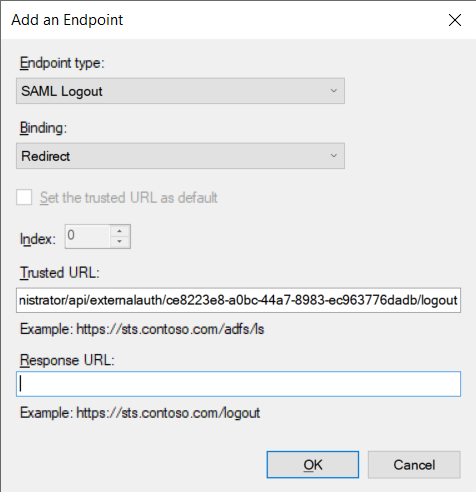The height and width of the screenshot is (492, 476).
Task: Click the Index label
Action: tap(38, 239)
